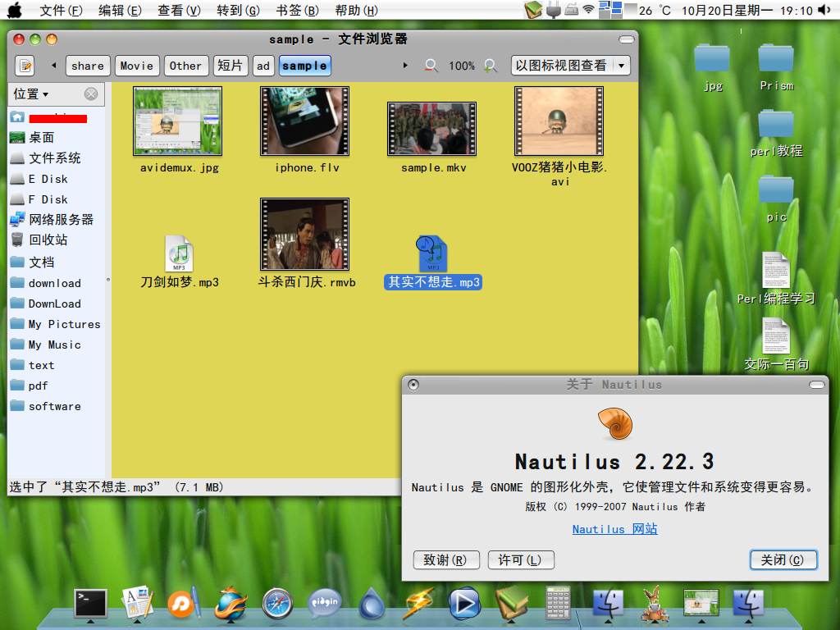Toggle text-based location entry button
Image resolution: width=840 pixels, height=630 pixels.
[25, 66]
